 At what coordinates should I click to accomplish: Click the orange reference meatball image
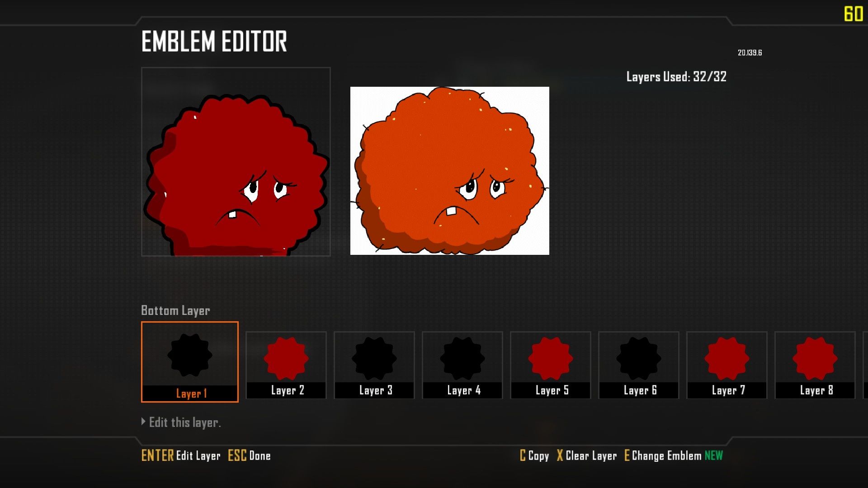450,171
